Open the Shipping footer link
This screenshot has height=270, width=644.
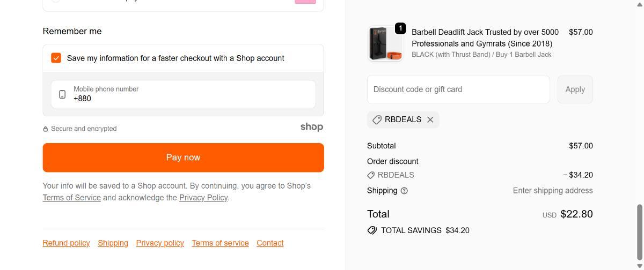[x=113, y=243]
